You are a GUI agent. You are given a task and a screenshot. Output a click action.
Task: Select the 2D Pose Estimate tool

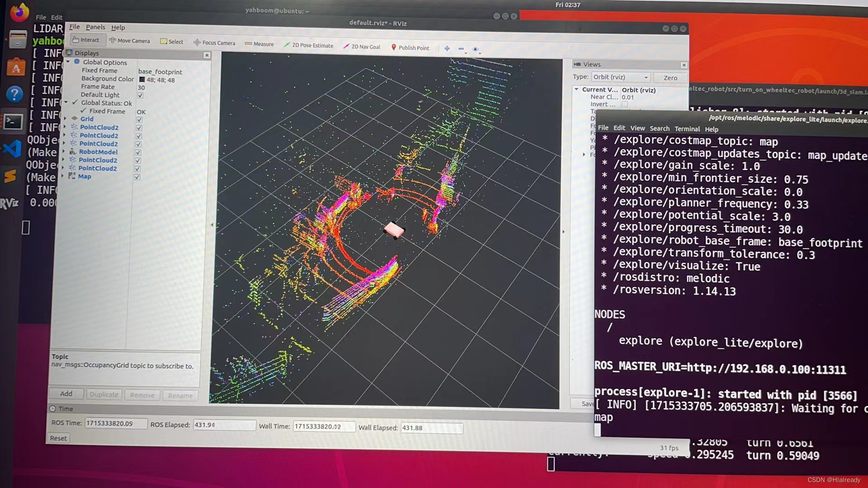[309, 45]
